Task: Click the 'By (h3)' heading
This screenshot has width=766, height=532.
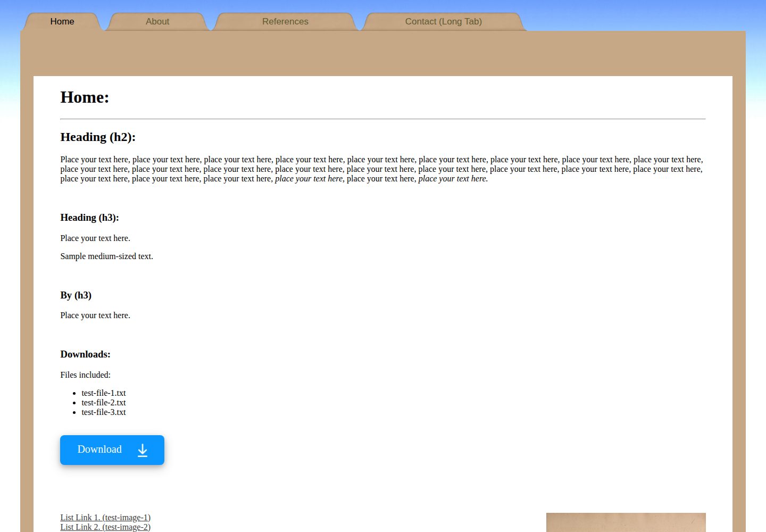Action: 76,295
